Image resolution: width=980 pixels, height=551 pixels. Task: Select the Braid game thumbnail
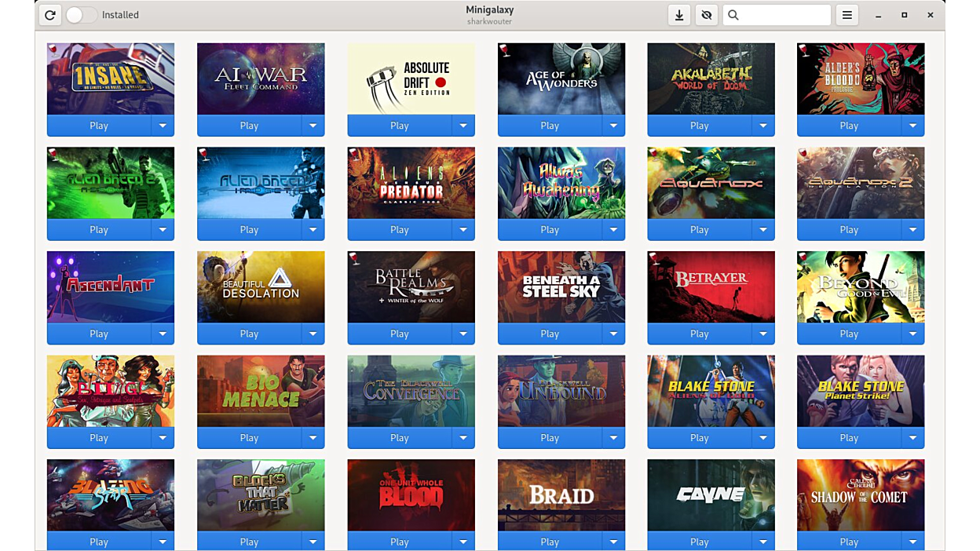[561, 494]
